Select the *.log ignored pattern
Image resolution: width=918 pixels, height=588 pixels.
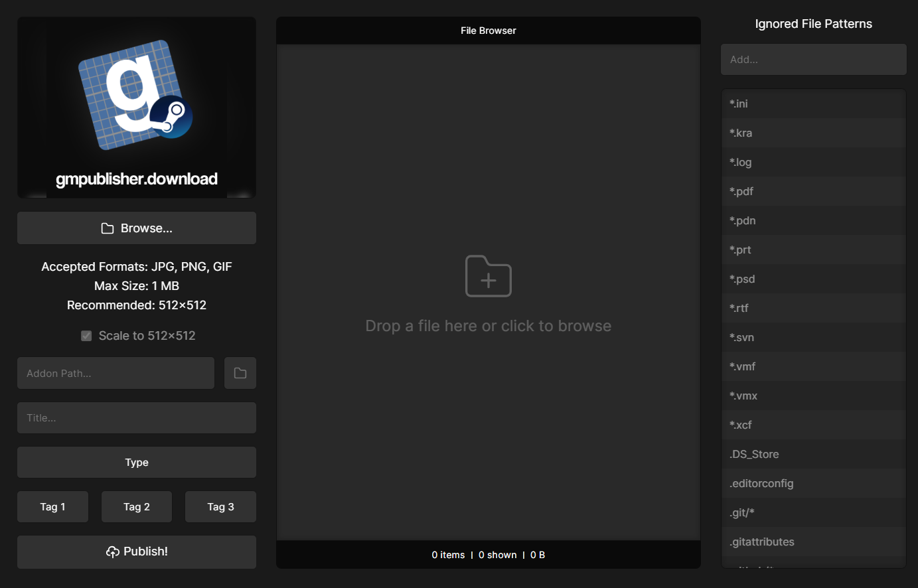click(814, 162)
